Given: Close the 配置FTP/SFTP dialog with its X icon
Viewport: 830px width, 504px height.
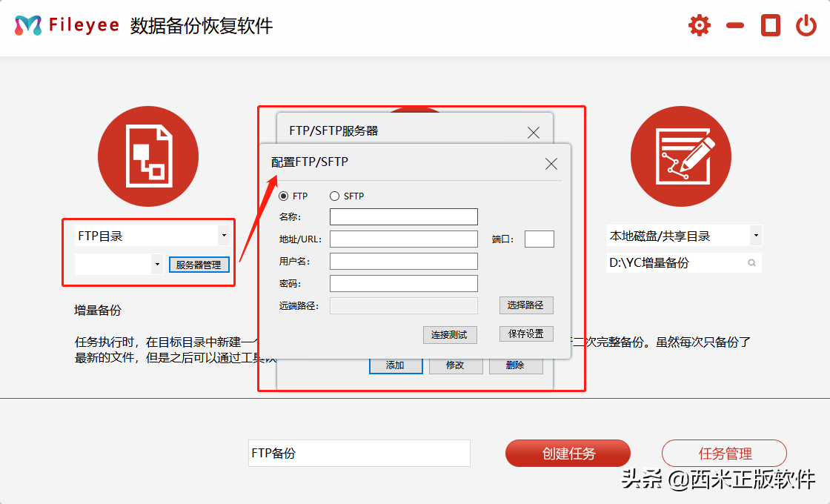Looking at the screenshot, I should coord(551,164).
